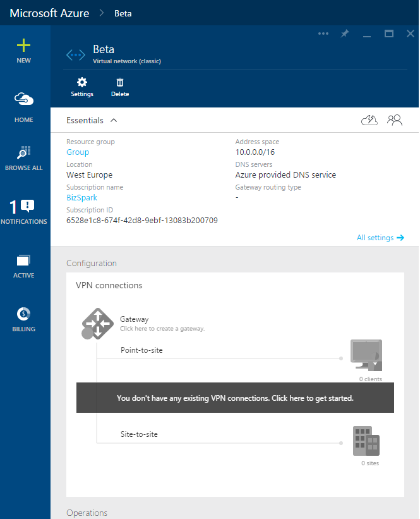Open the BizSpark subscription link

click(81, 198)
